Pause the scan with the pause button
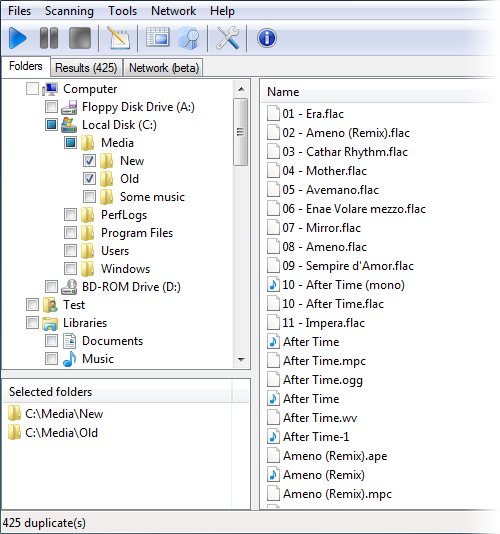500x534 pixels. click(49, 38)
